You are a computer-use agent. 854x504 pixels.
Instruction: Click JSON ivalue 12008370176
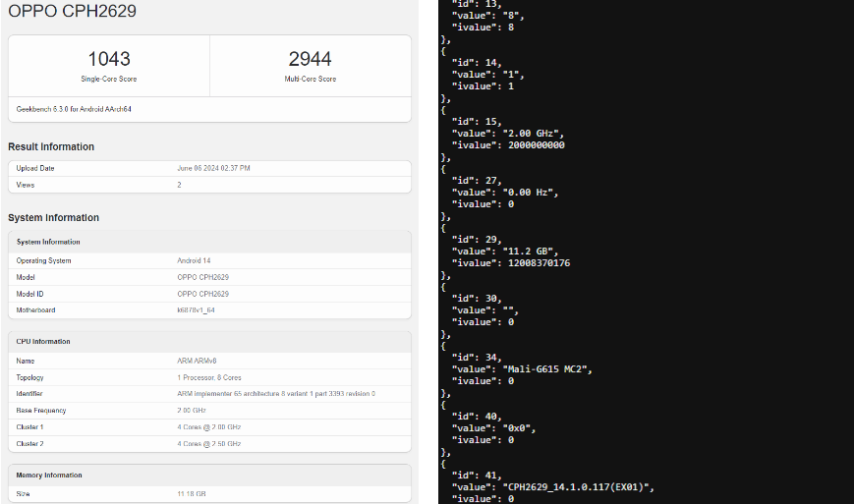pyautogui.click(x=540, y=263)
